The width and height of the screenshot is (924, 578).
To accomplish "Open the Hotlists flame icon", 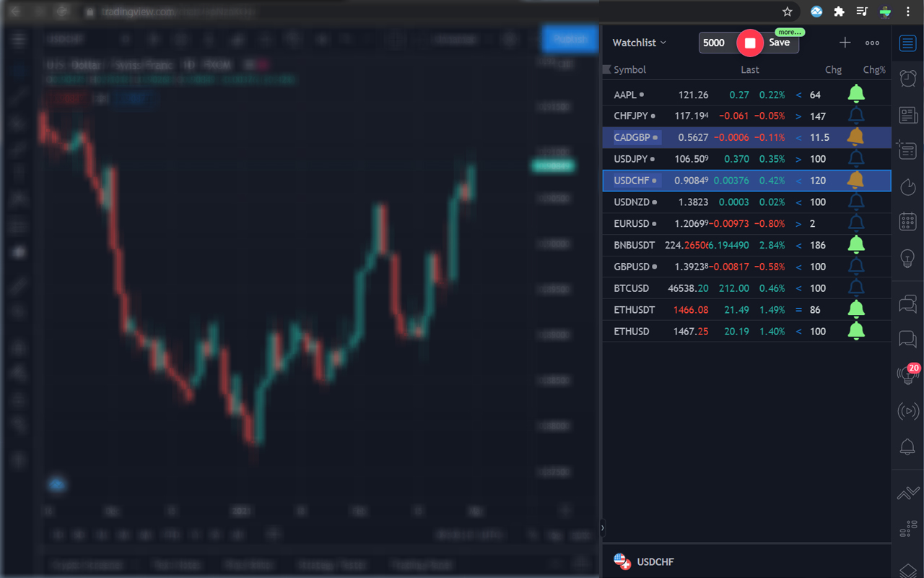I will (x=907, y=186).
